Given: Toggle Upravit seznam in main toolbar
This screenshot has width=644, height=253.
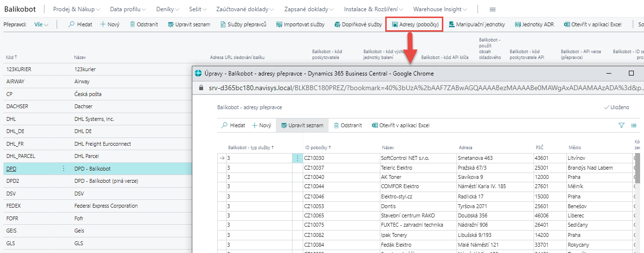Looking at the screenshot, I should point(189,24).
